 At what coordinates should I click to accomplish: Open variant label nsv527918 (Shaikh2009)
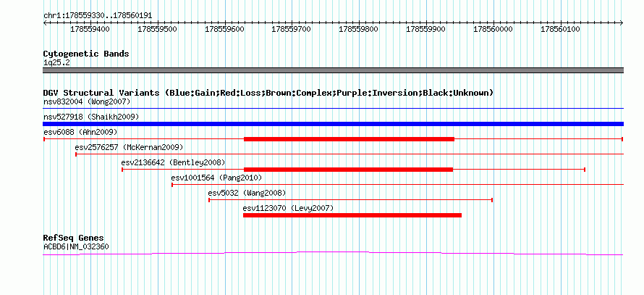pyautogui.click(x=91, y=117)
